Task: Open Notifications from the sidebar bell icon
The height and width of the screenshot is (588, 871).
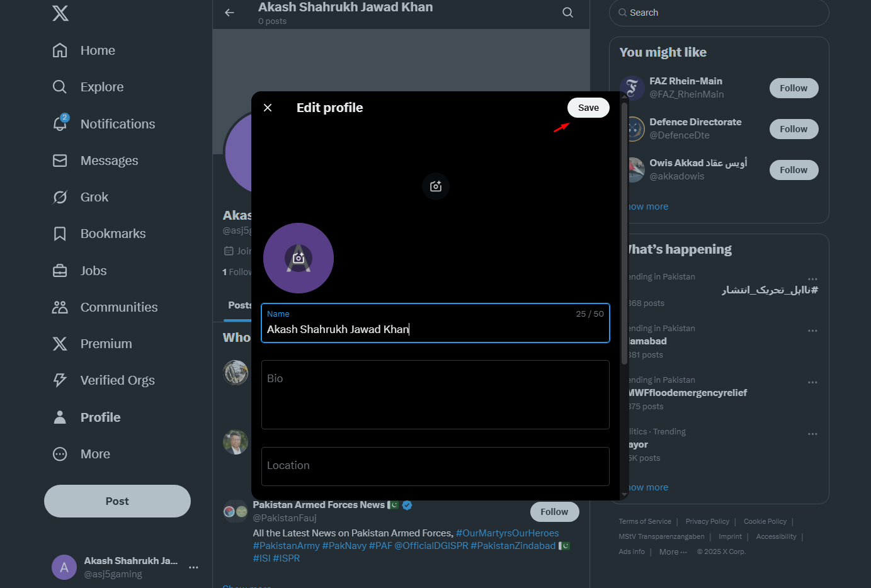Action: (x=60, y=123)
